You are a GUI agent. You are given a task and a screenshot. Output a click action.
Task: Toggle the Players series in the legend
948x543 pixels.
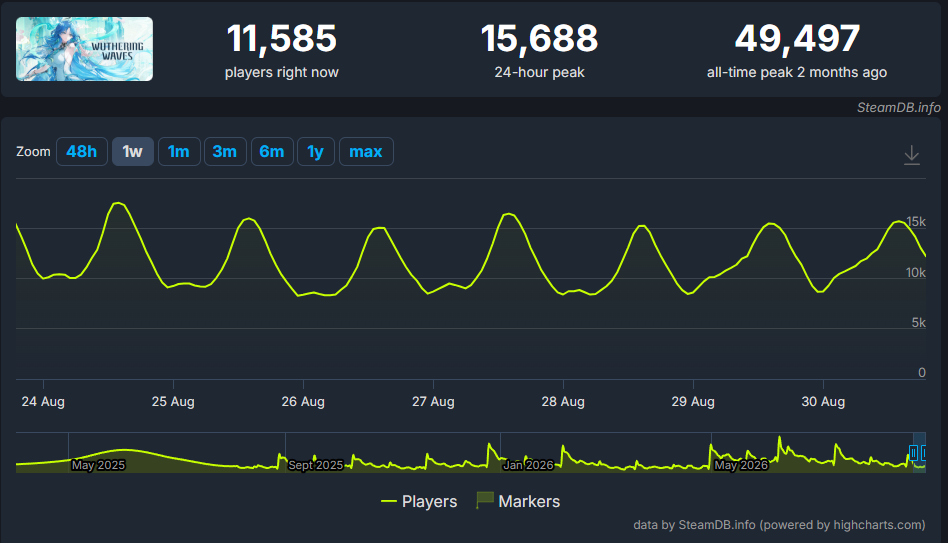point(419,501)
